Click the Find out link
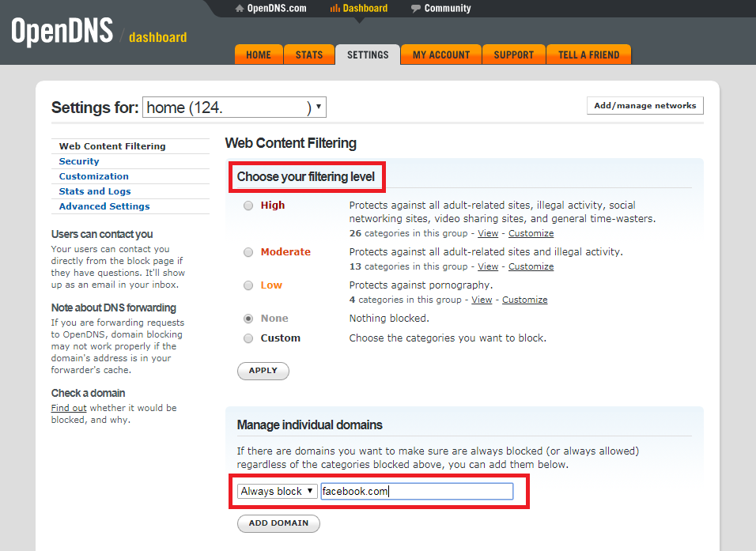The height and width of the screenshot is (551, 756). 69,409
